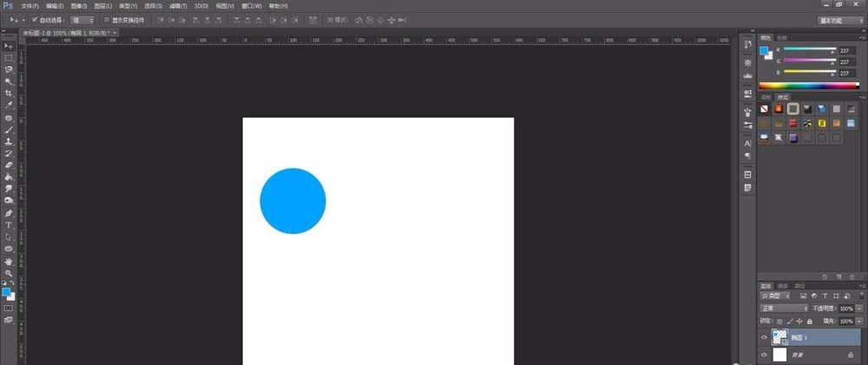Enable the Show Transform Controls checkbox
This screenshot has height=365, width=868.
[106, 19]
